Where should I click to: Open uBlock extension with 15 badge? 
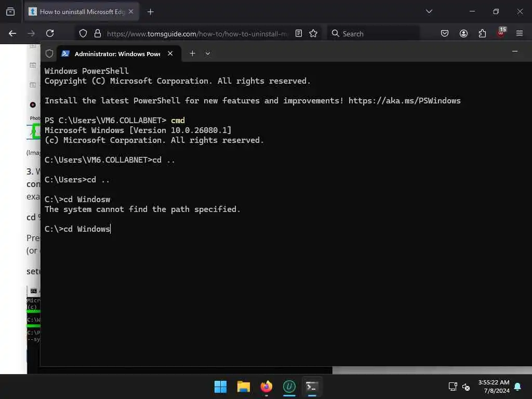[x=501, y=33]
